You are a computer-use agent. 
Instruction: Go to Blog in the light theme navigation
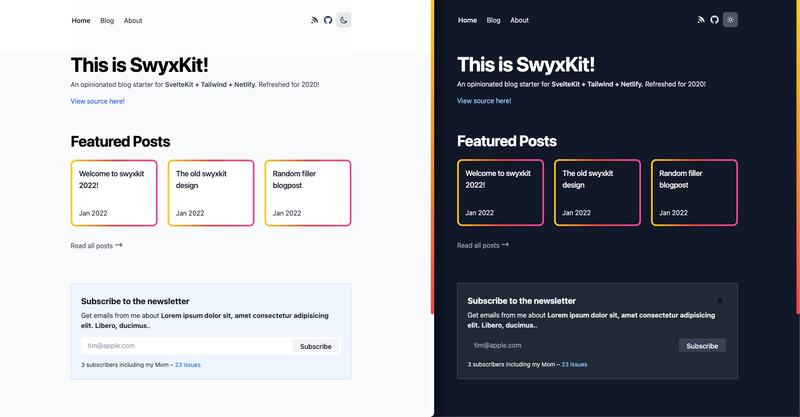[107, 20]
